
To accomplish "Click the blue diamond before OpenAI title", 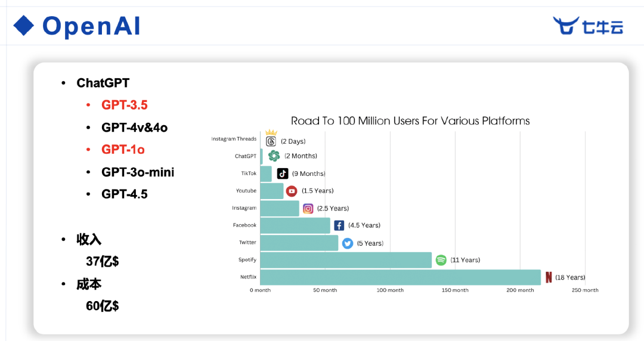I will point(24,26).
